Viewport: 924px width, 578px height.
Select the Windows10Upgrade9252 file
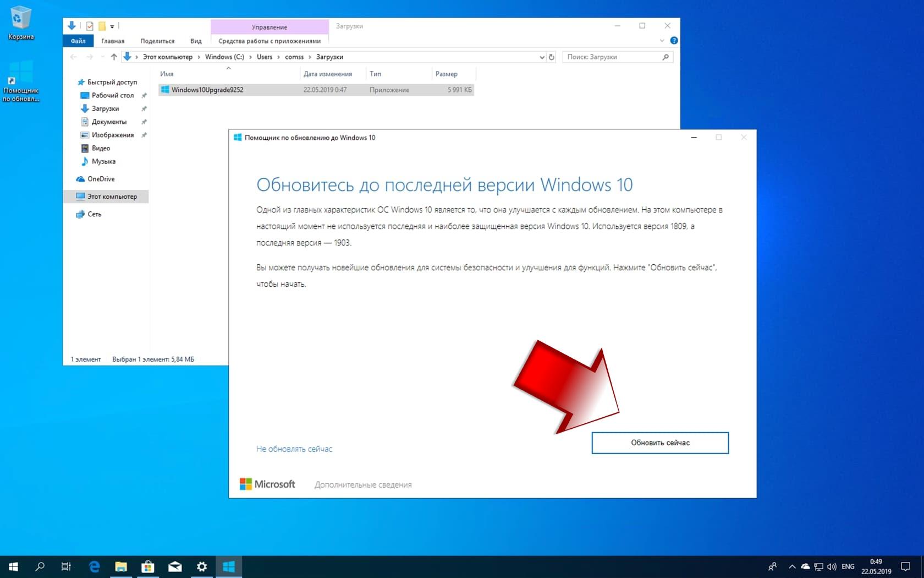(x=207, y=90)
